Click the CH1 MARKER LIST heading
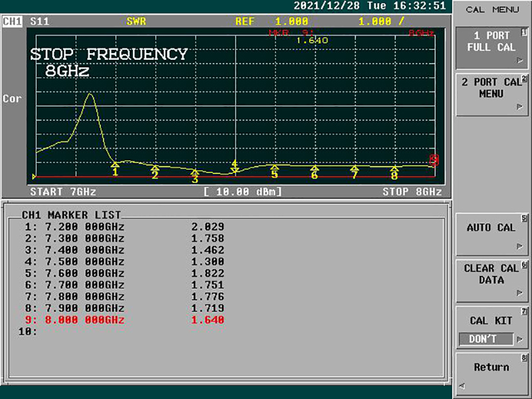This screenshot has width=532, height=399. [71, 215]
